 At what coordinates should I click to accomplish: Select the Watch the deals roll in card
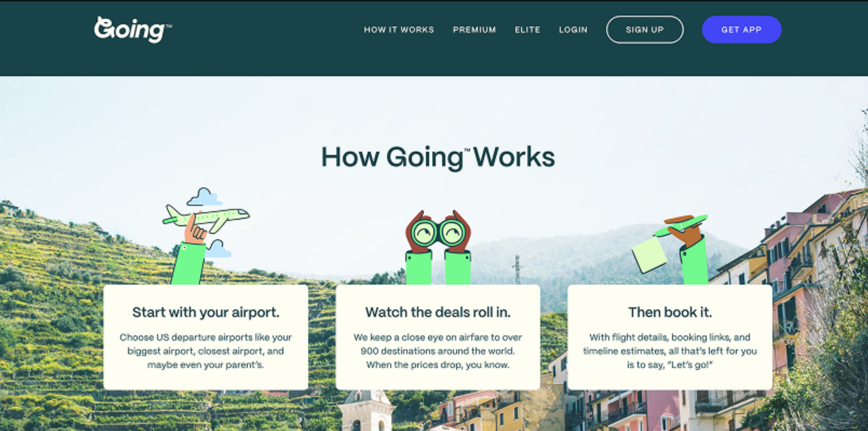(x=438, y=337)
